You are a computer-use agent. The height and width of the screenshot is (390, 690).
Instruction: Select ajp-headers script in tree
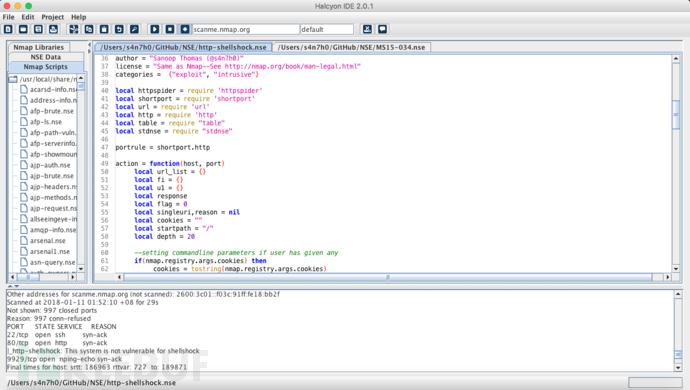[48, 187]
